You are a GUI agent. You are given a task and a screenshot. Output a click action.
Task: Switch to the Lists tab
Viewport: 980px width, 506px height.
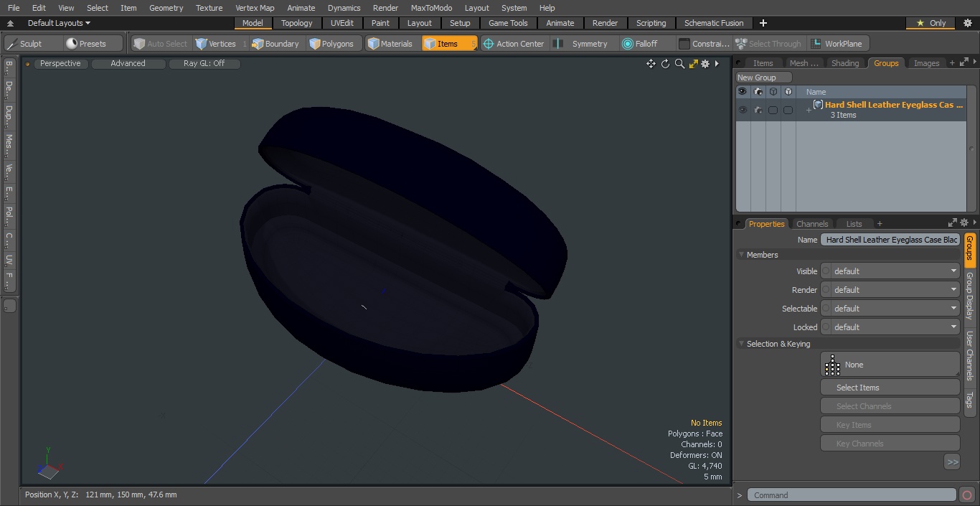854,224
